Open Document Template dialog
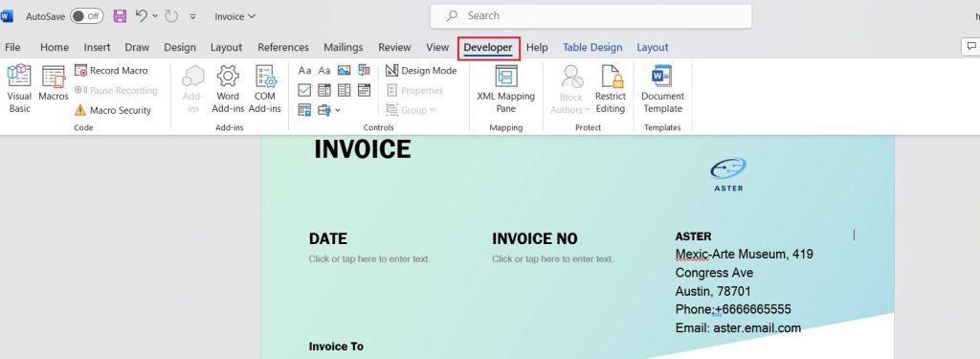 pos(662,89)
